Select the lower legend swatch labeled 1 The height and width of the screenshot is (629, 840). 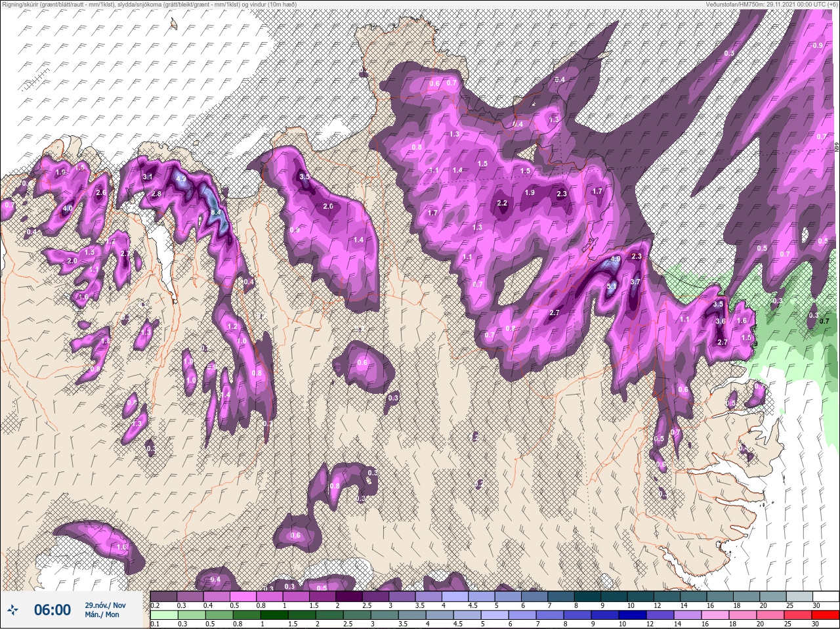coord(274,615)
